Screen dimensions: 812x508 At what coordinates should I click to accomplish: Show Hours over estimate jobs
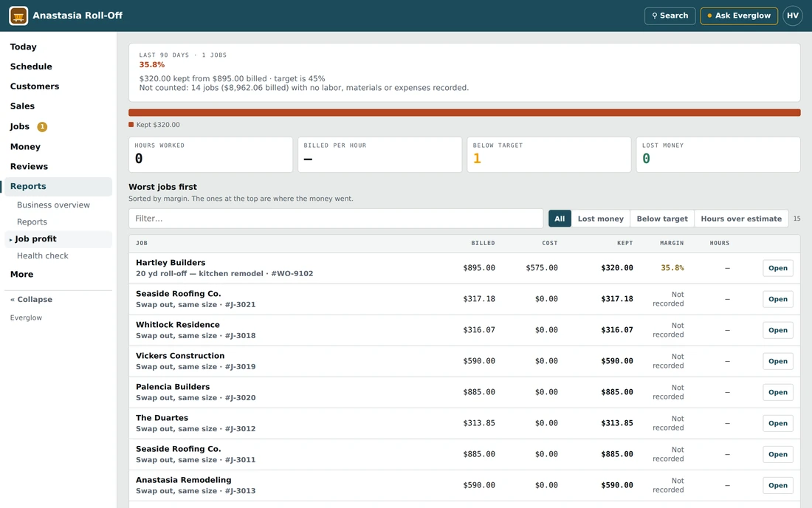coord(741,219)
